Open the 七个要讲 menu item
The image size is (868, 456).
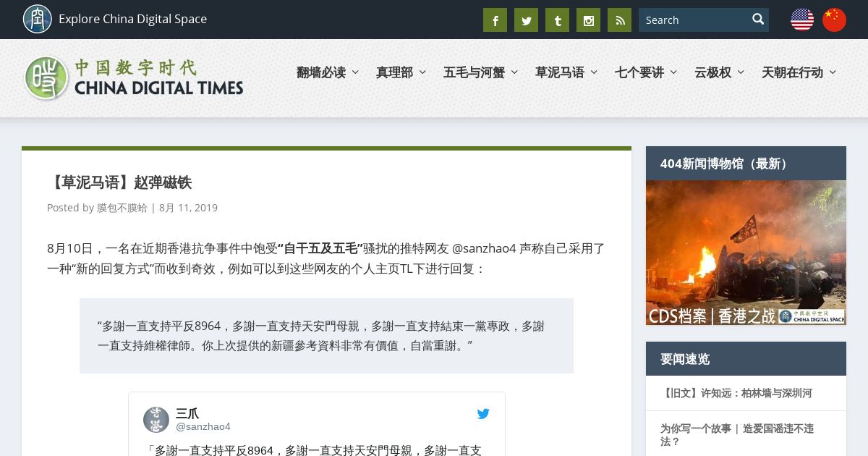click(639, 72)
